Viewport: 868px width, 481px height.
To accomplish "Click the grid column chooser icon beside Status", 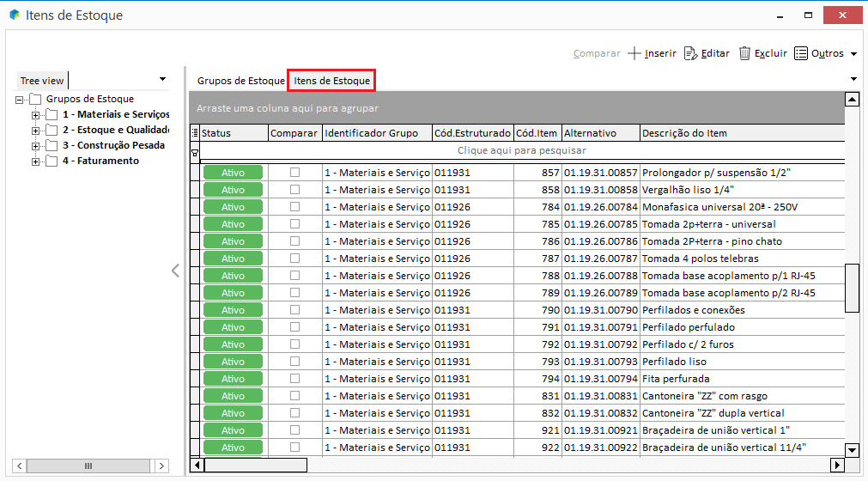I will click(195, 133).
